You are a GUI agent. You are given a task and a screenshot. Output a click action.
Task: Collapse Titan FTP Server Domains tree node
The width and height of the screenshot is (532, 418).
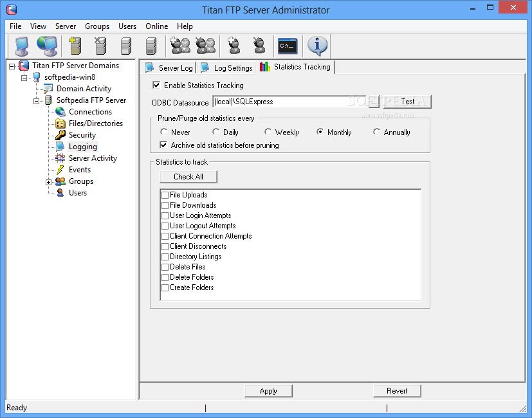click(x=12, y=66)
